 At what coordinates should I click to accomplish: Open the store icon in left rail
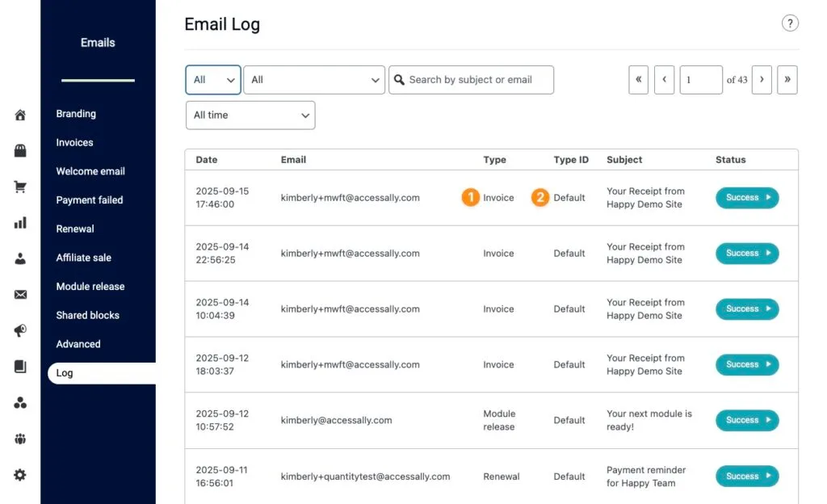pos(20,151)
